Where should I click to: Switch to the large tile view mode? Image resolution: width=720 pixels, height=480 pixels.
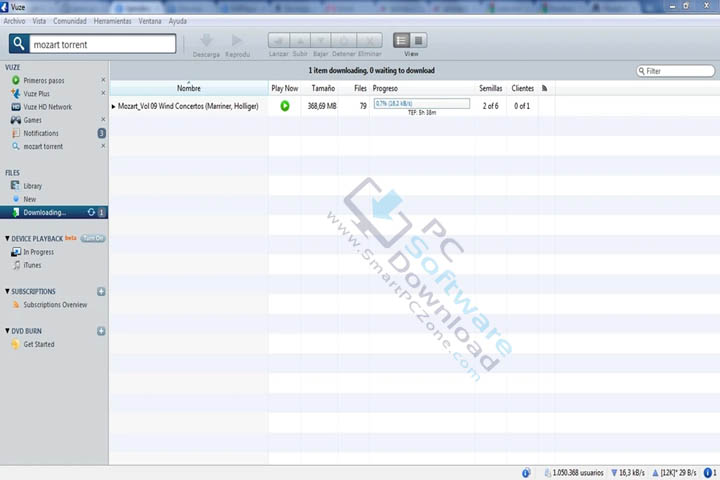(418, 40)
